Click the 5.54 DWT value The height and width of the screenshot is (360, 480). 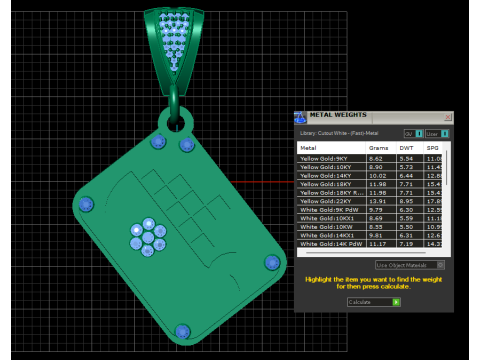406,159
